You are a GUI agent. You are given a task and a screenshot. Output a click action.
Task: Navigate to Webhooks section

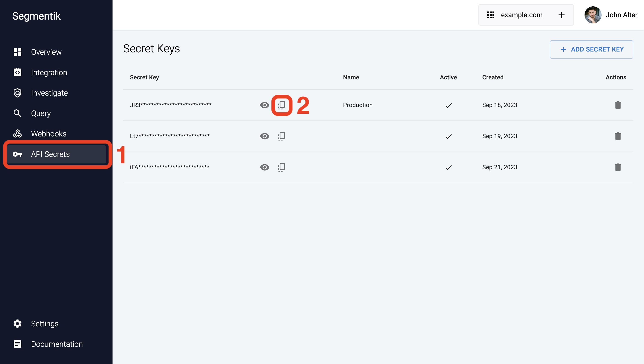point(49,133)
